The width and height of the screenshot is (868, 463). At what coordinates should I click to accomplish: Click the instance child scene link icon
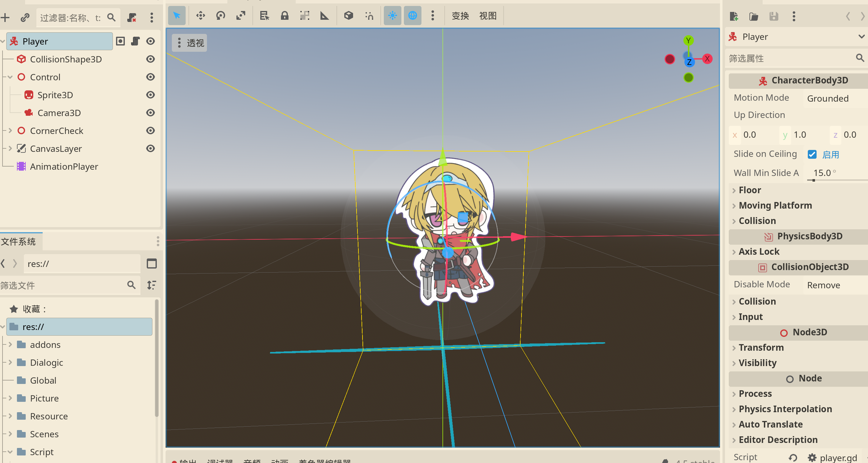(25, 18)
